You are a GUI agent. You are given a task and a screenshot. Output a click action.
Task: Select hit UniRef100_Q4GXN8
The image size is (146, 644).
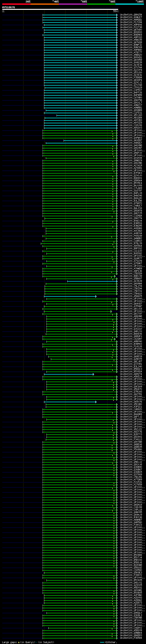click(131, 146)
